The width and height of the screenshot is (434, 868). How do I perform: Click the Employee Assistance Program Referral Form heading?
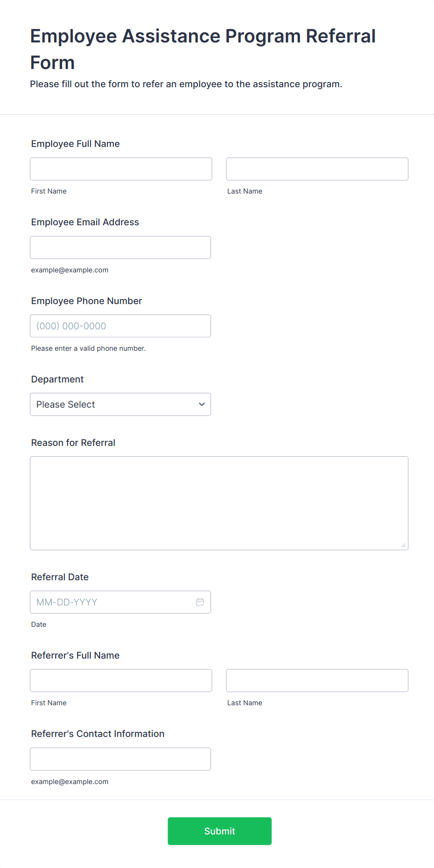point(203,49)
